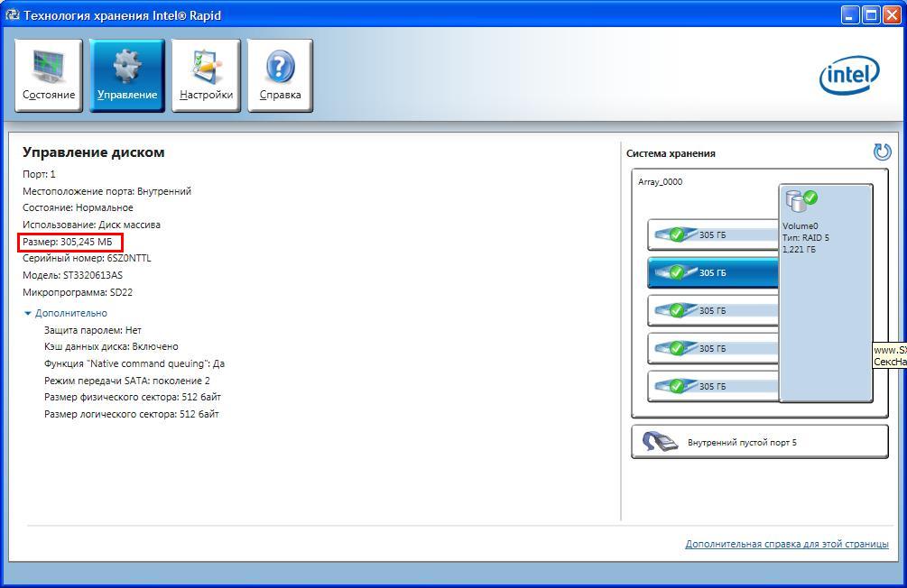This screenshot has height=588, width=907.
Task: Select the fourth 305 ГБ disk
Action: click(x=713, y=348)
